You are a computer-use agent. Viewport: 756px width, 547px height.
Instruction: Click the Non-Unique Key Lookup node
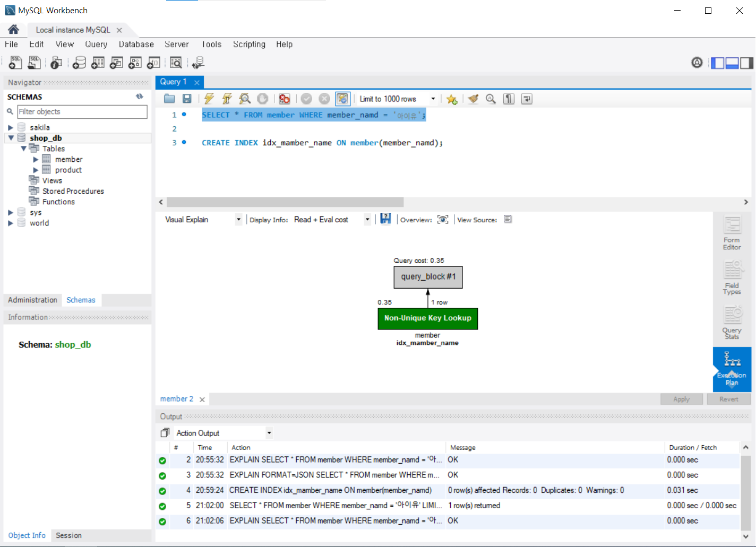(x=428, y=318)
